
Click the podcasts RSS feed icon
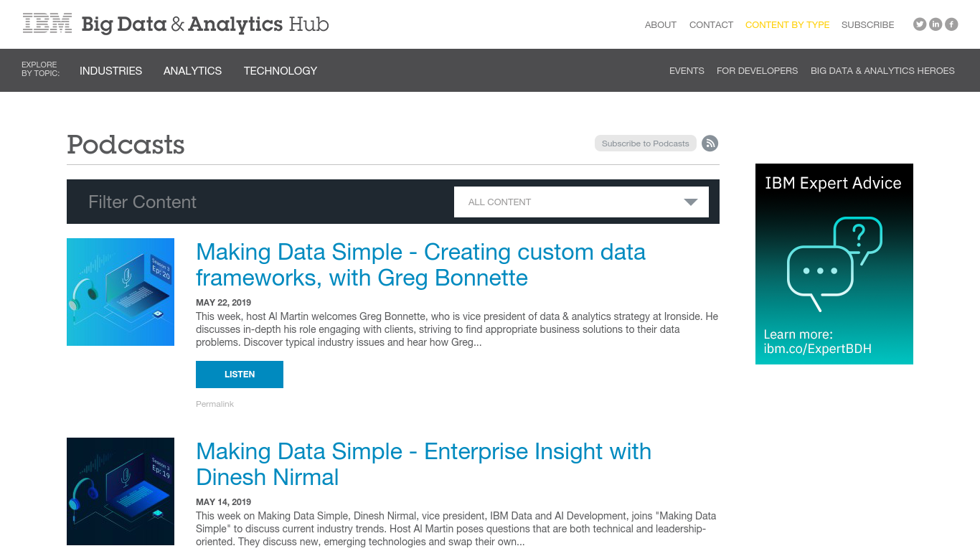click(710, 143)
